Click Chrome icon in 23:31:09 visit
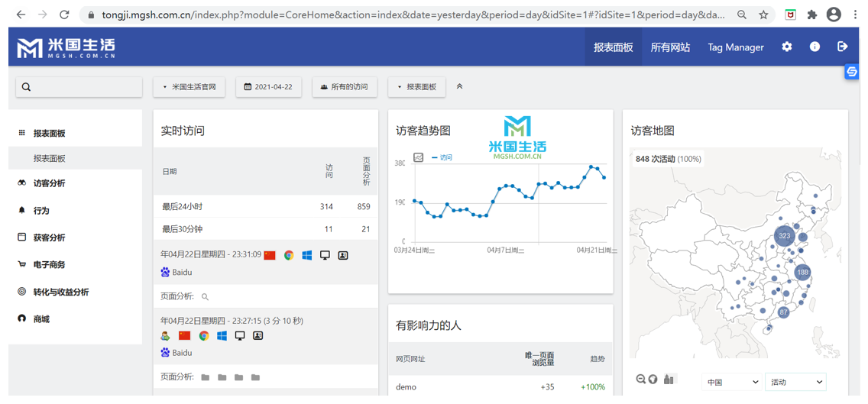868x404 pixels. tap(288, 256)
